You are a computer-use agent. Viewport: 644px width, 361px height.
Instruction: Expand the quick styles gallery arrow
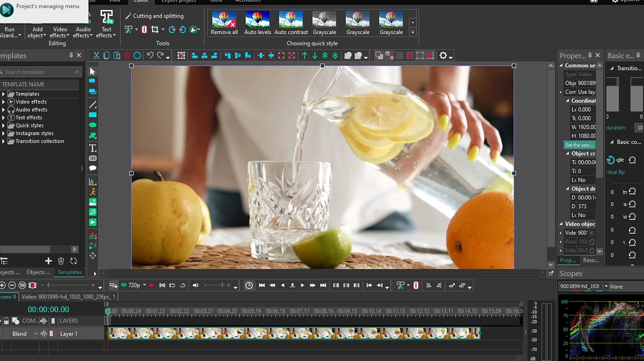[413, 32]
